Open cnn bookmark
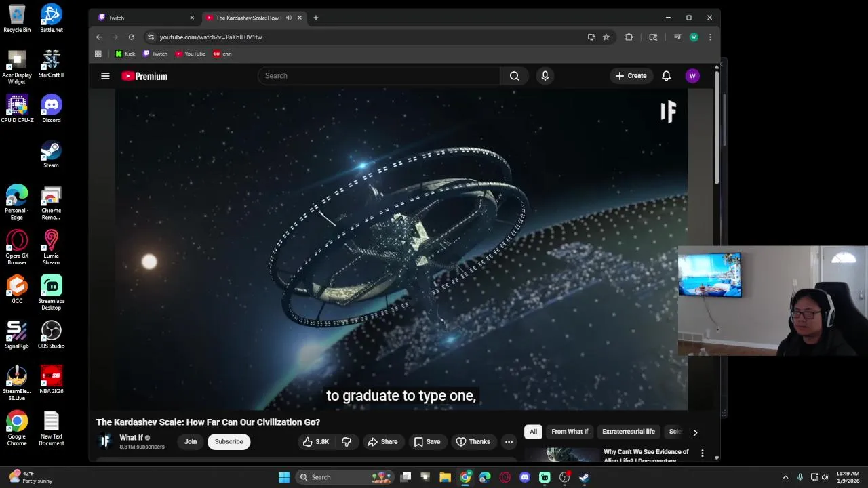The width and height of the screenshot is (868, 488). pos(222,54)
